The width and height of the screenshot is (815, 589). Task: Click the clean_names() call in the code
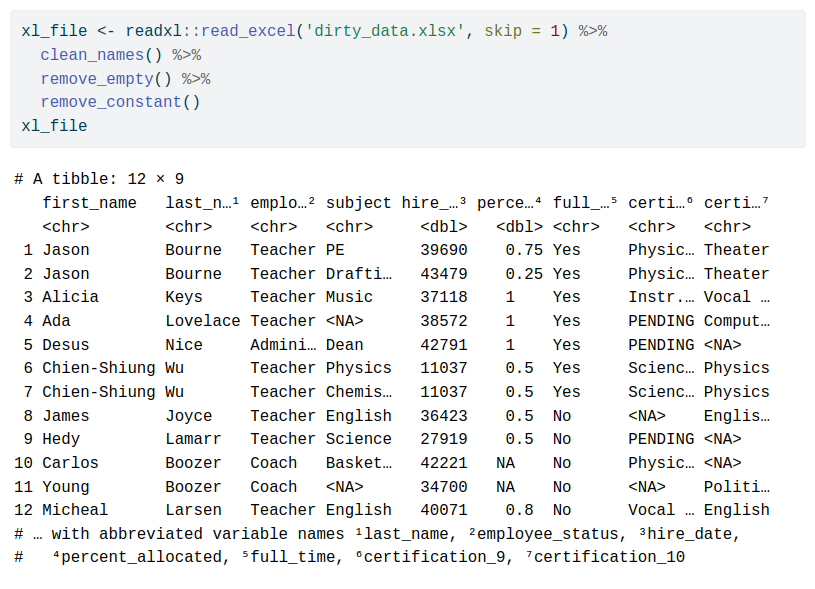(101, 55)
